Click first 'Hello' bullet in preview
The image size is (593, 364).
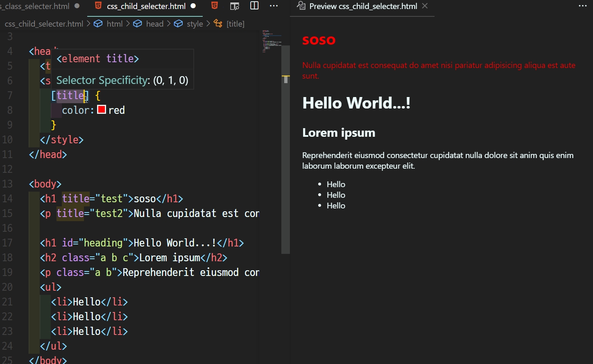336,184
